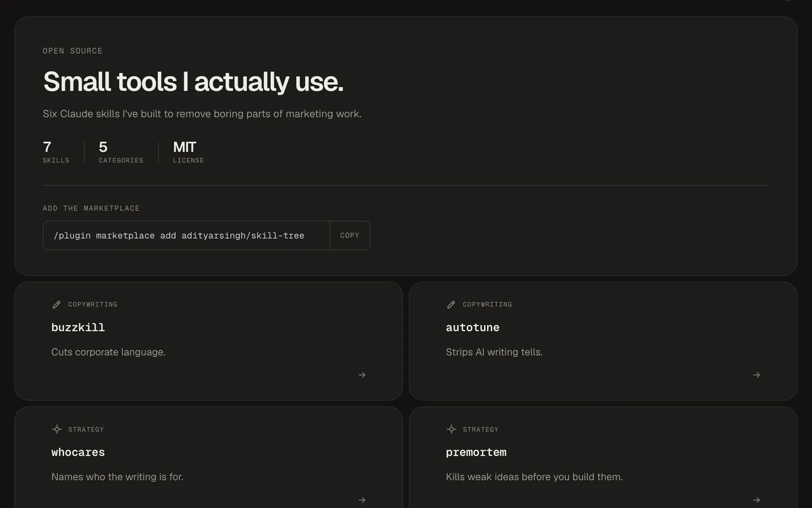Click the plugin marketplace command field

[187, 235]
